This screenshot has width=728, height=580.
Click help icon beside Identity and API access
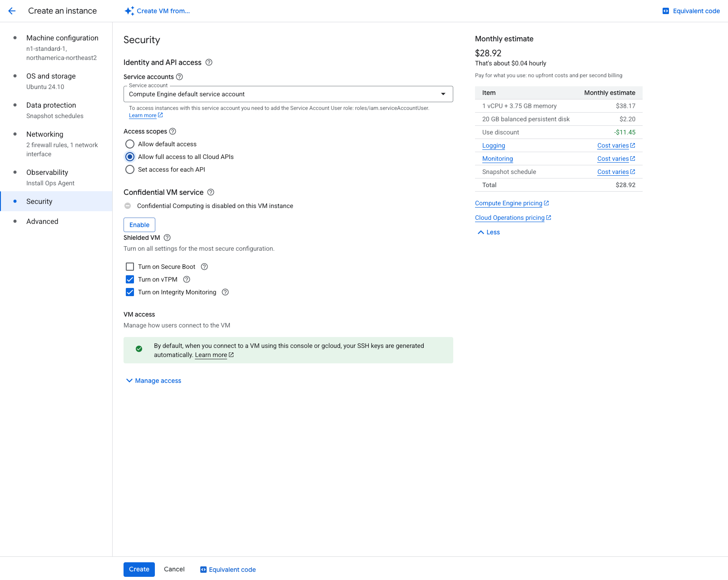[x=209, y=62]
